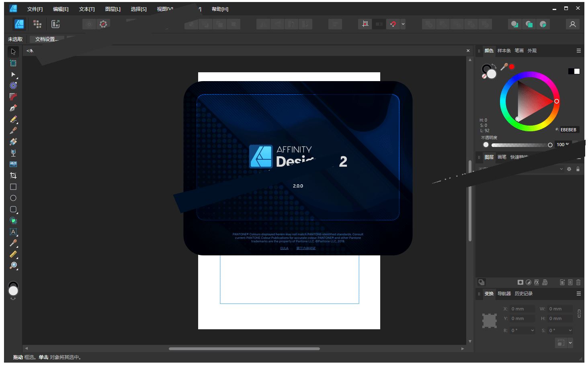Open snapping options dropdown arrow
The width and height of the screenshot is (588, 365).
point(403,24)
